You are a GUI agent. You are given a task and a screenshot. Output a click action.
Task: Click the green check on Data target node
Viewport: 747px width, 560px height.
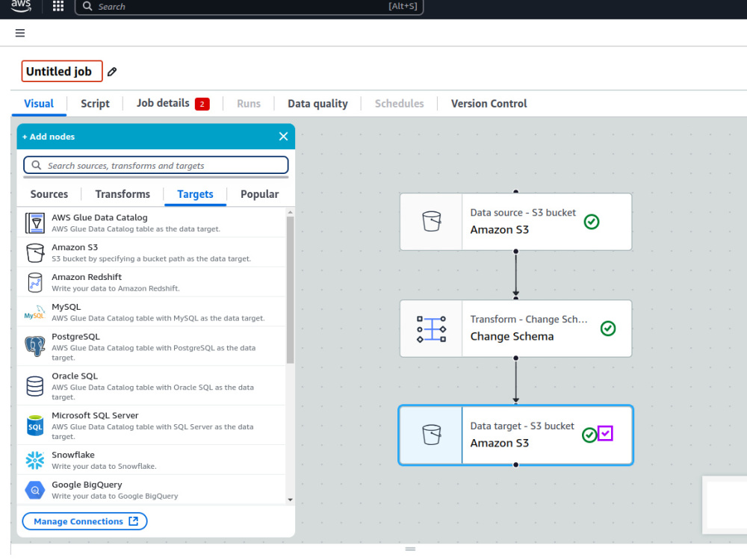pyautogui.click(x=589, y=435)
